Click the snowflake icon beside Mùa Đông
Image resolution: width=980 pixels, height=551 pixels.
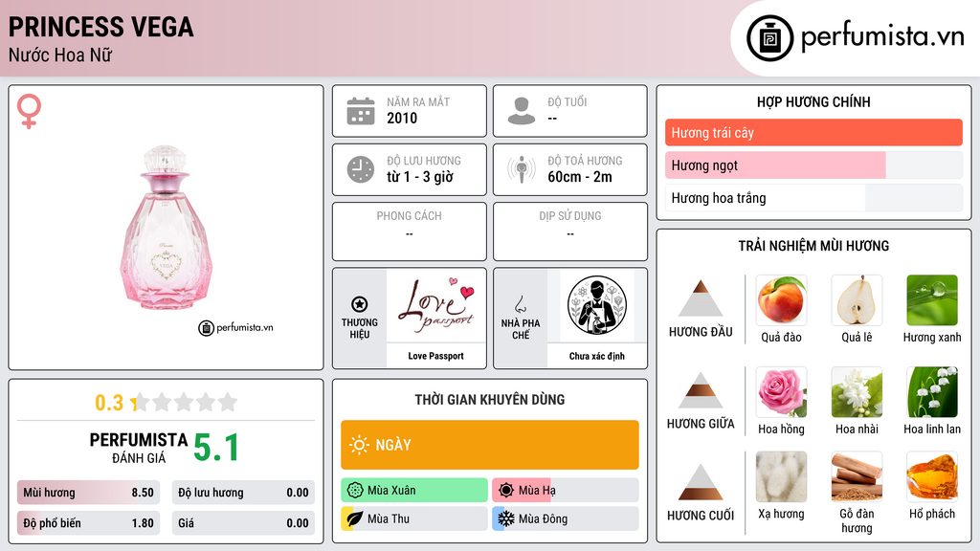506,518
